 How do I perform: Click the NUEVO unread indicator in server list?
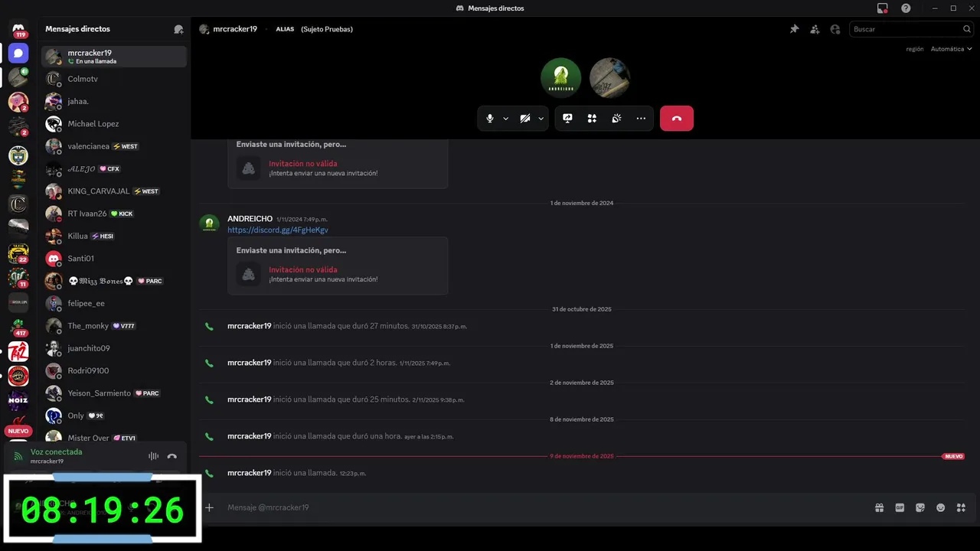pos(18,431)
